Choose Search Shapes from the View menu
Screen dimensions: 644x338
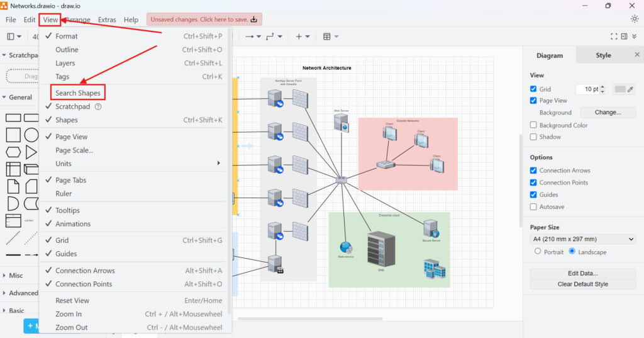(x=77, y=93)
